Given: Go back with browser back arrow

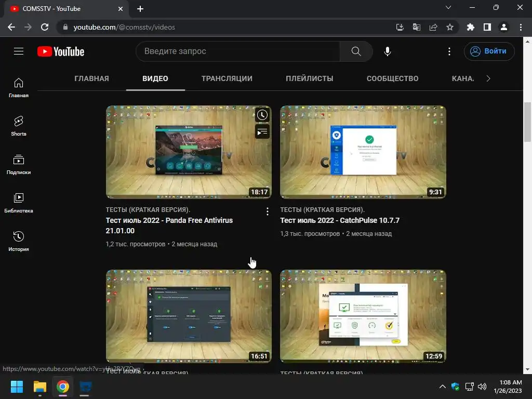Looking at the screenshot, I should pyautogui.click(x=11, y=27).
